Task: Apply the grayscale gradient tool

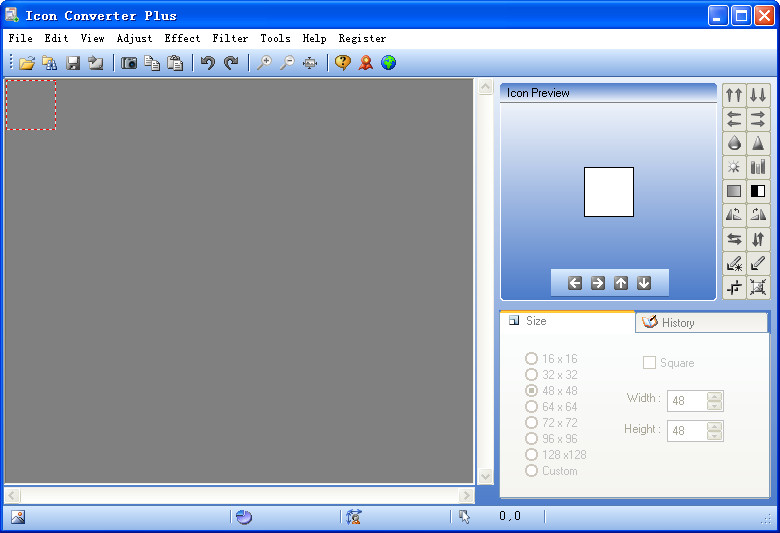Action: [x=734, y=191]
